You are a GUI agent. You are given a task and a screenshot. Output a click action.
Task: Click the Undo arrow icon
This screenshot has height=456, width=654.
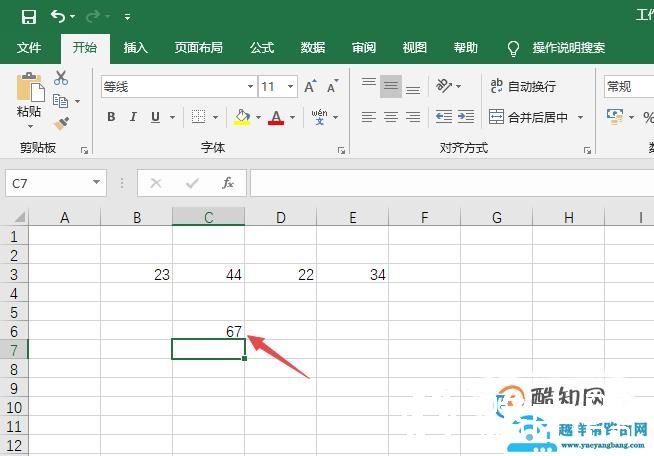[58, 17]
